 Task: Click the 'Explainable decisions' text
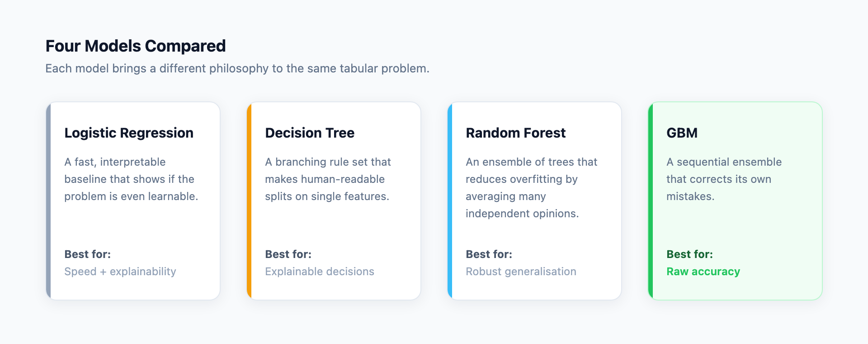320,272
